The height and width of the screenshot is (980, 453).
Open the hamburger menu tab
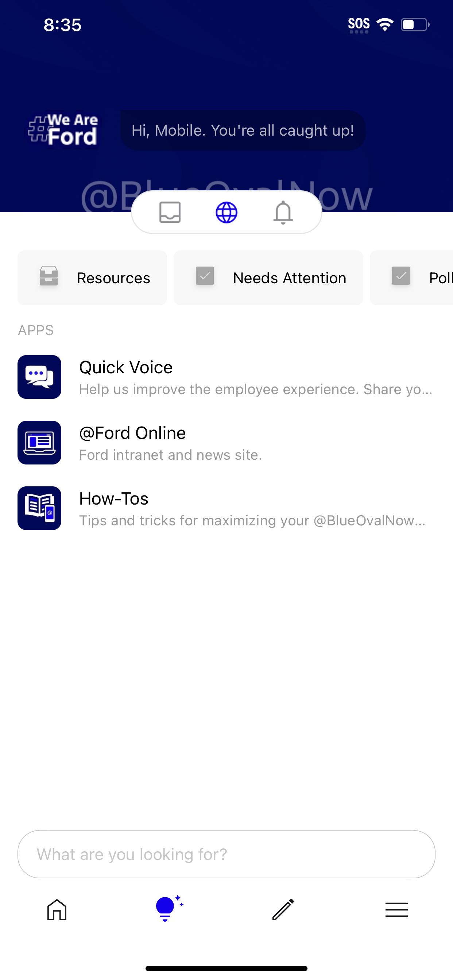coord(396,910)
